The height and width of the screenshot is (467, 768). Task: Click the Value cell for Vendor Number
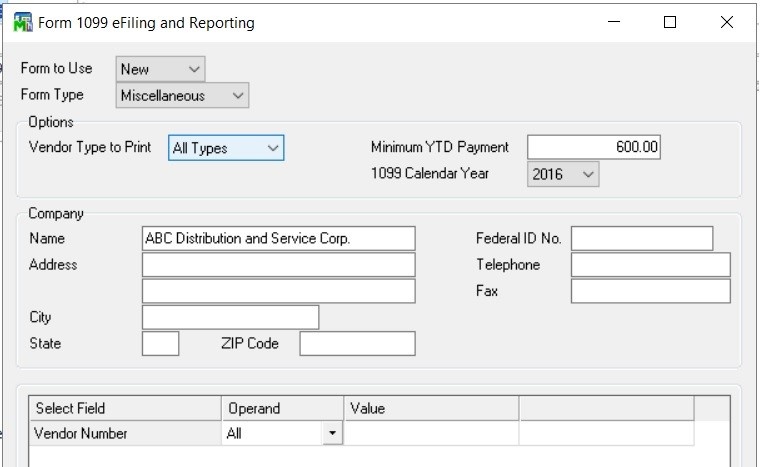pyautogui.click(x=431, y=434)
